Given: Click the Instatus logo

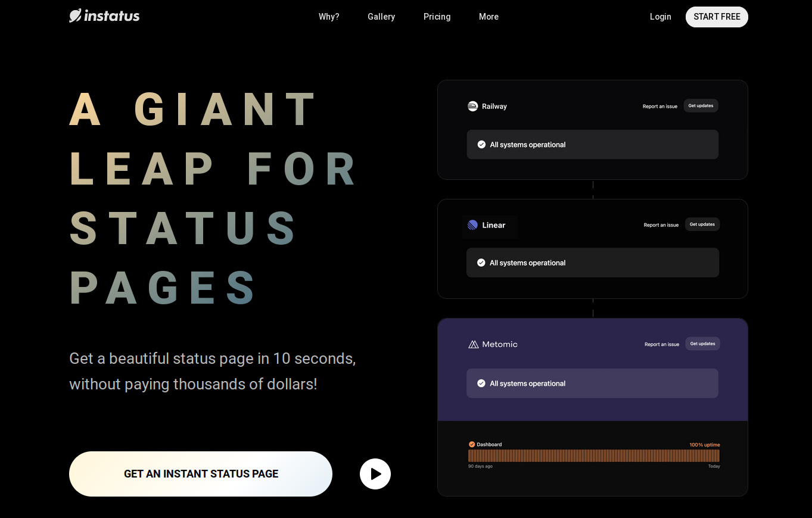Looking at the screenshot, I should coord(104,16).
